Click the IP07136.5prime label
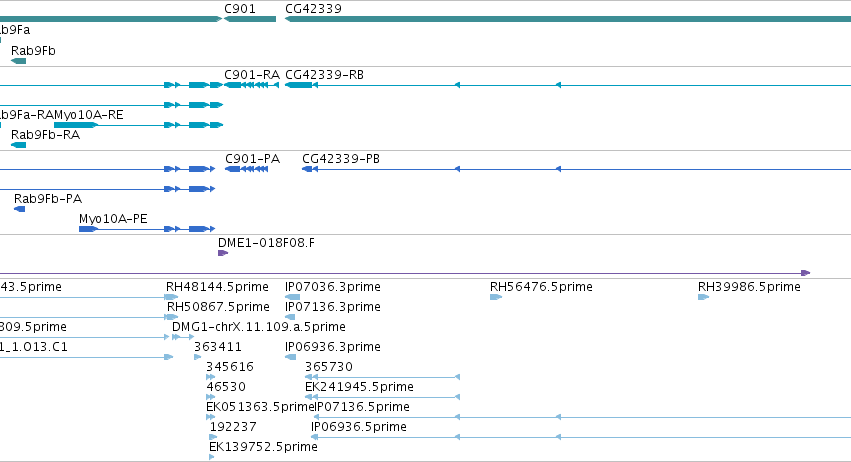The width and height of the screenshot is (851, 462). pyautogui.click(x=363, y=407)
